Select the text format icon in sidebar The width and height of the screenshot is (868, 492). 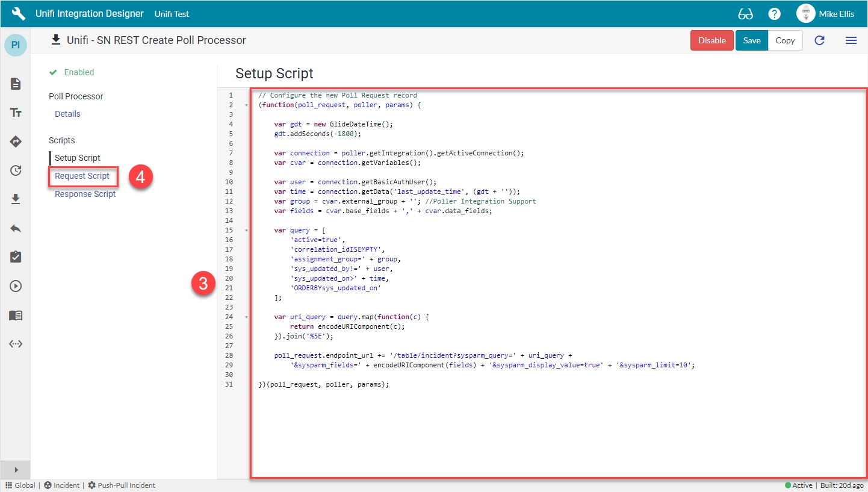pos(16,113)
